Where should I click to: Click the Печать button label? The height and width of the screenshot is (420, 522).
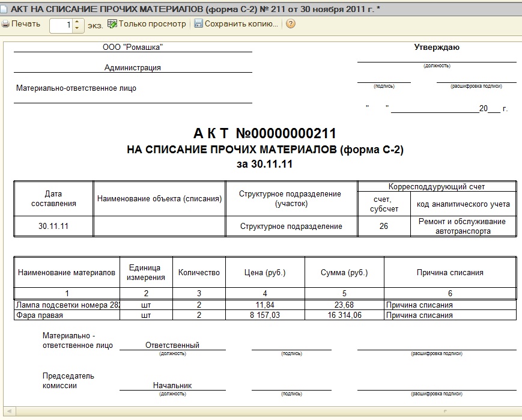point(26,24)
